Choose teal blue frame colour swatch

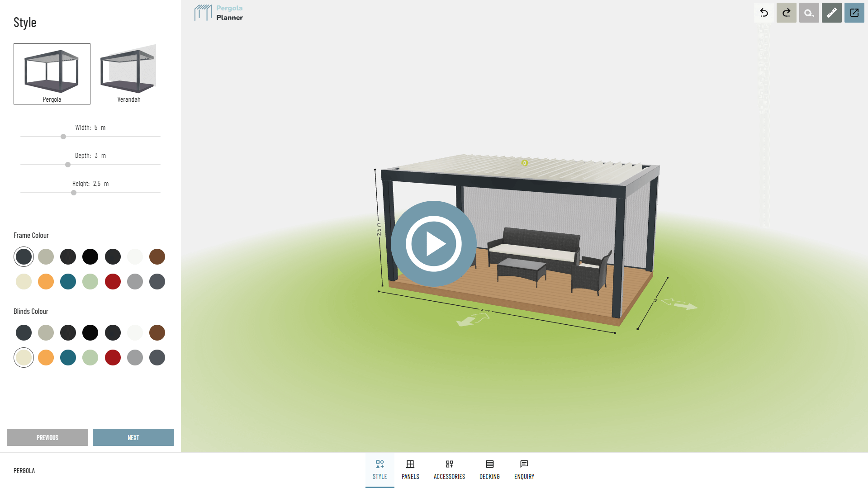68,282
